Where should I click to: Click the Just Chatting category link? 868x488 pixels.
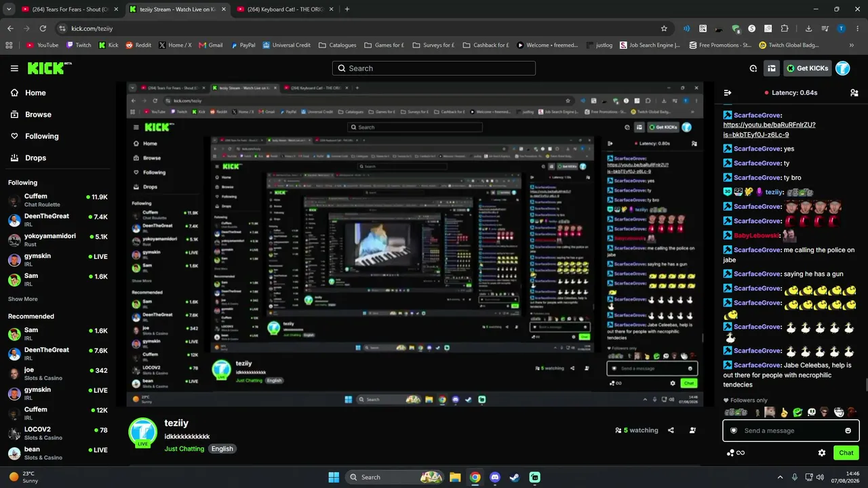click(x=184, y=449)
